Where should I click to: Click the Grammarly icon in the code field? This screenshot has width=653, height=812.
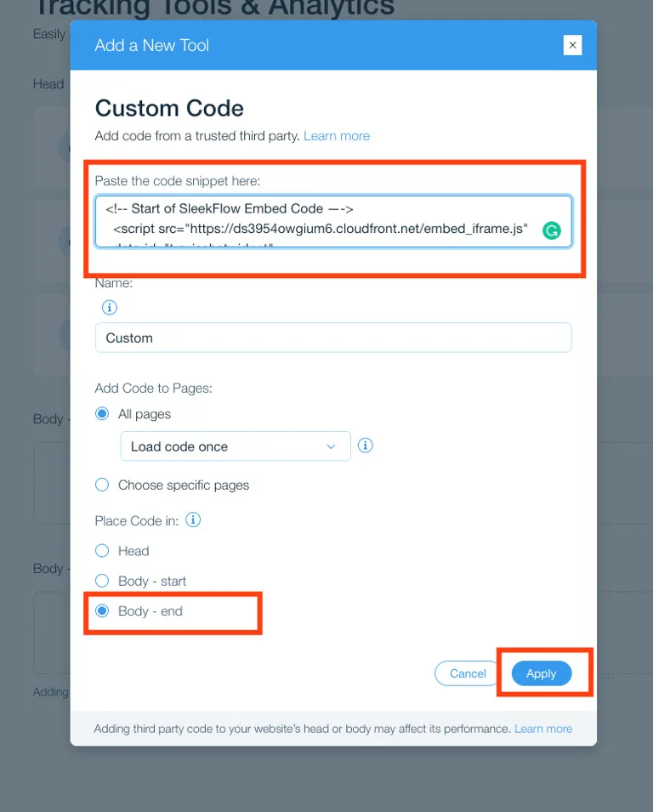(551, 230)
